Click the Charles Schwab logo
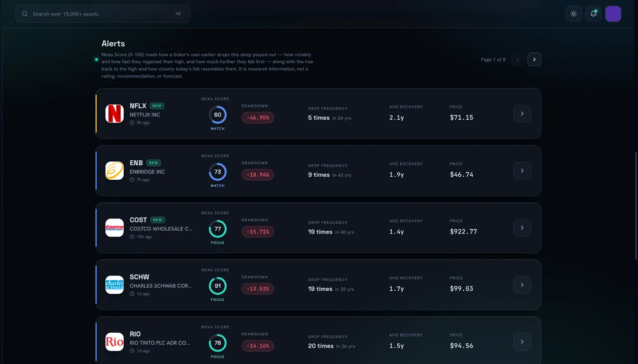 pyautogui.click(x=115, y=285)
